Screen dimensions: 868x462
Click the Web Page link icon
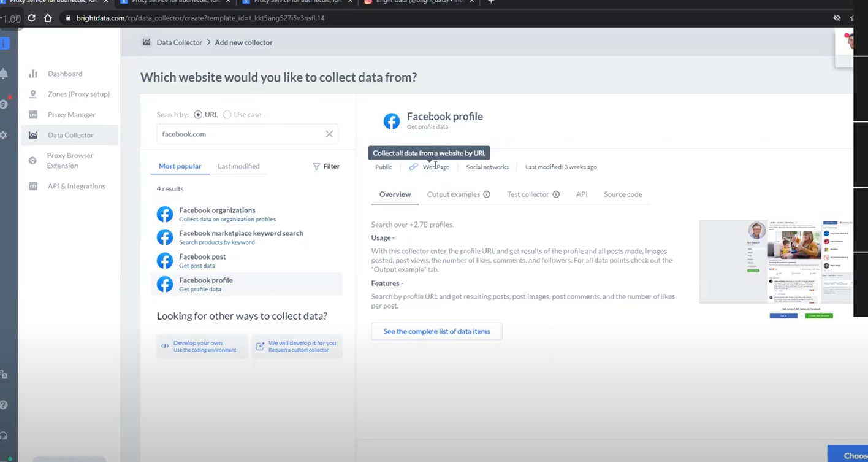pyautogui.click(x=414, y=167)
